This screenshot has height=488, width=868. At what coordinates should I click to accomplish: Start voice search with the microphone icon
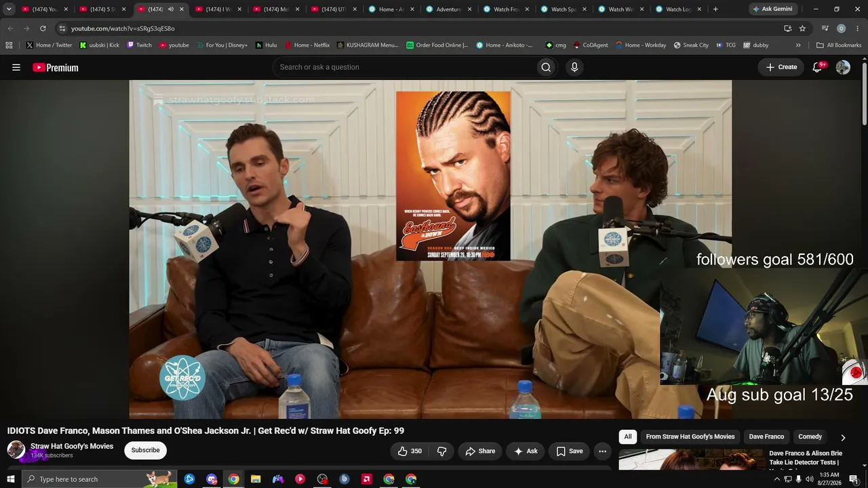click(574, 67)
